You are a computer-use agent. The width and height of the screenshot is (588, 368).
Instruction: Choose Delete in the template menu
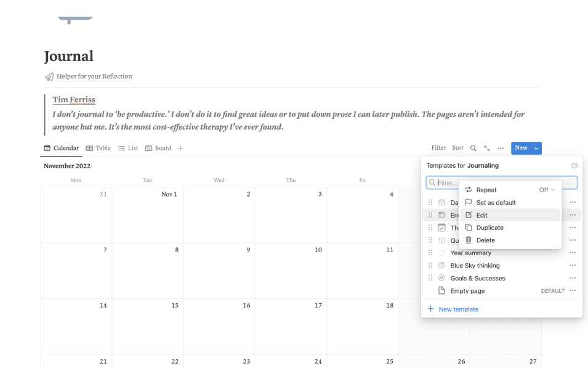[x=510, y=240]
